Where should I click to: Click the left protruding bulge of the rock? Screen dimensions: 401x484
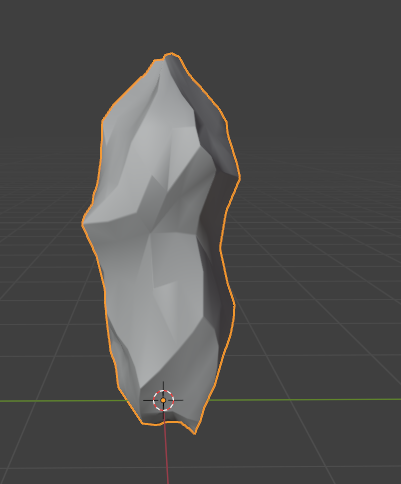coord(87,223)
